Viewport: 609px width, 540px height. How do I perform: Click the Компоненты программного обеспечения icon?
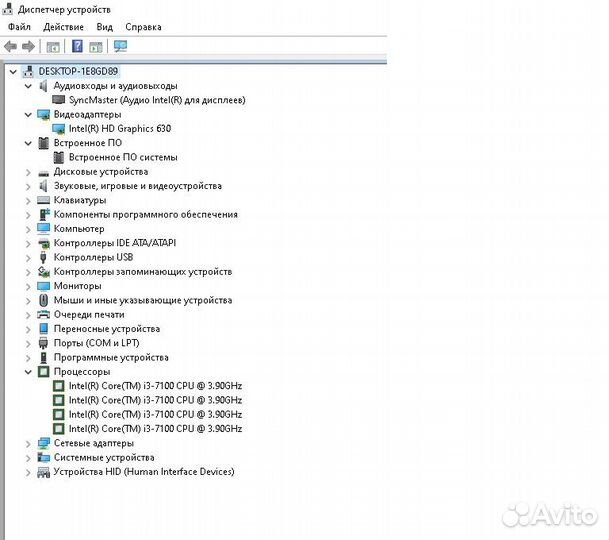point(44,214)
